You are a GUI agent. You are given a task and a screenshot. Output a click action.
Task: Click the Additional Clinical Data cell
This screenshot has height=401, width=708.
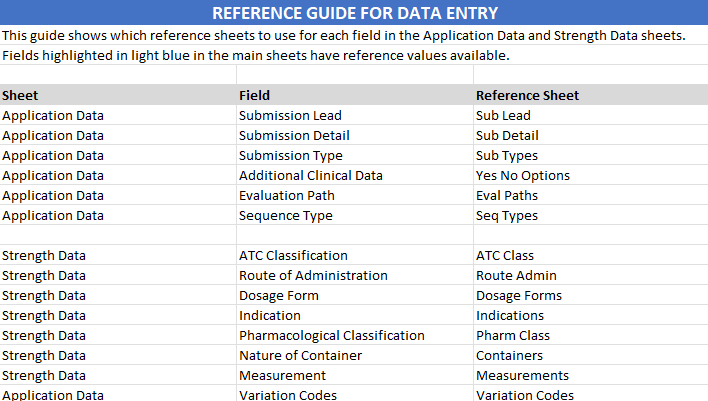(310, 175)
